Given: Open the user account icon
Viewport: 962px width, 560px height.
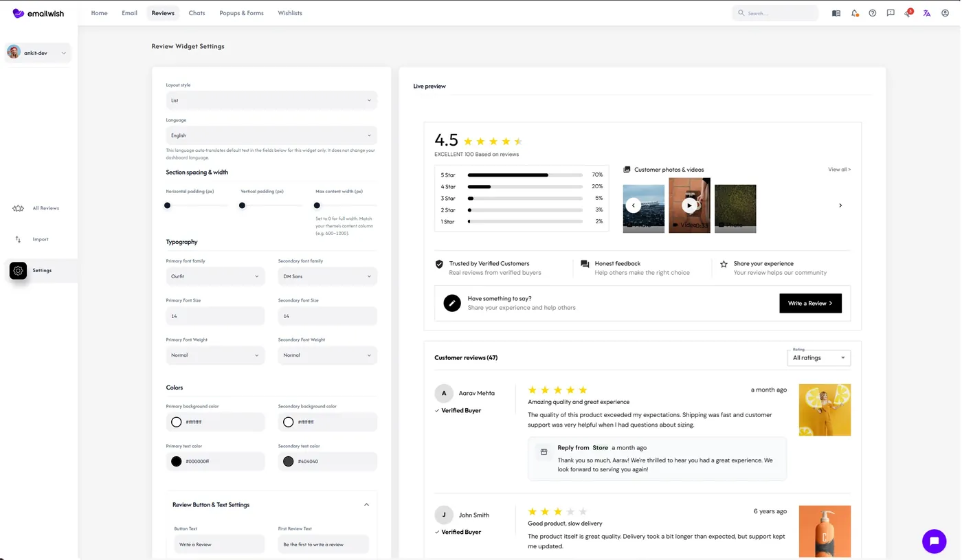Looking at the screenshot, I should [946, 13].
